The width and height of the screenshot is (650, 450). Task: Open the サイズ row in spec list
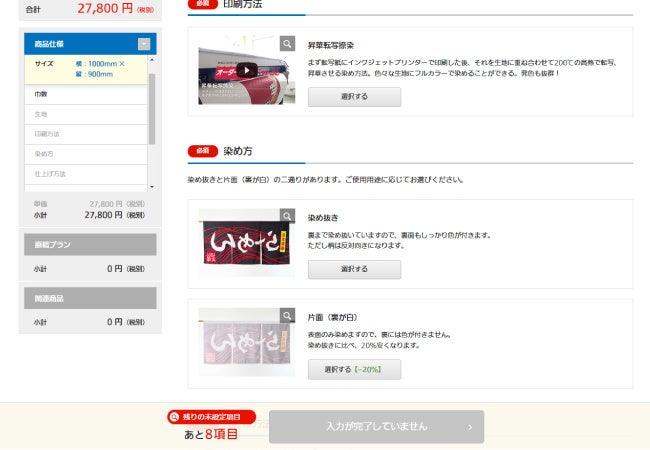[x=86, y=69]
